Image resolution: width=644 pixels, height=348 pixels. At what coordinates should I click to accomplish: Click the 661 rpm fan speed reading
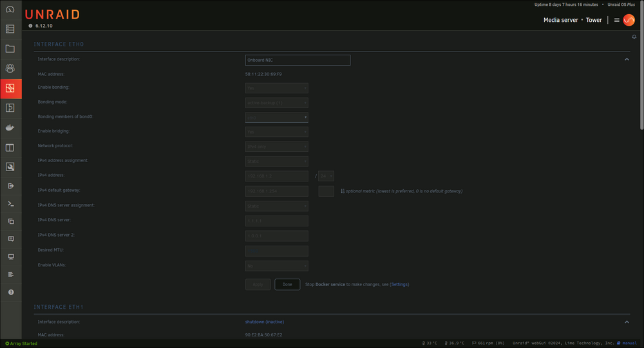point(491,343)
